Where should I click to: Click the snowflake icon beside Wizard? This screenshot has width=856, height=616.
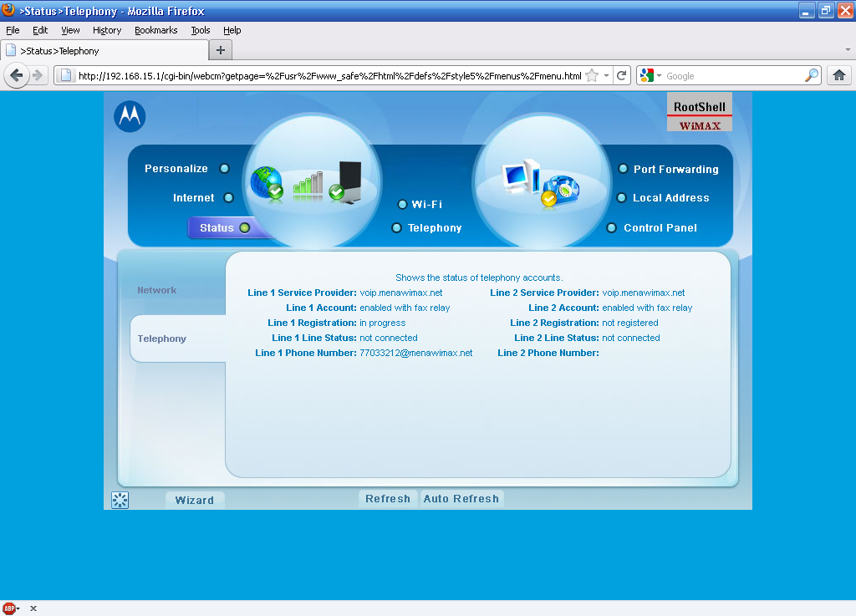[x=120, y=500]
